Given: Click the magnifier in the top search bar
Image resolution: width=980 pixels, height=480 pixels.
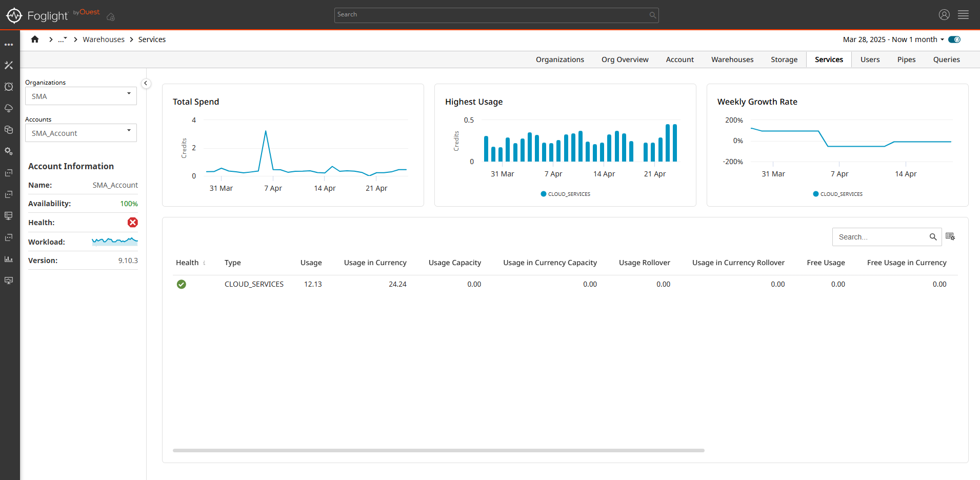Looking at the screenshot, I should tap(652, 15).
